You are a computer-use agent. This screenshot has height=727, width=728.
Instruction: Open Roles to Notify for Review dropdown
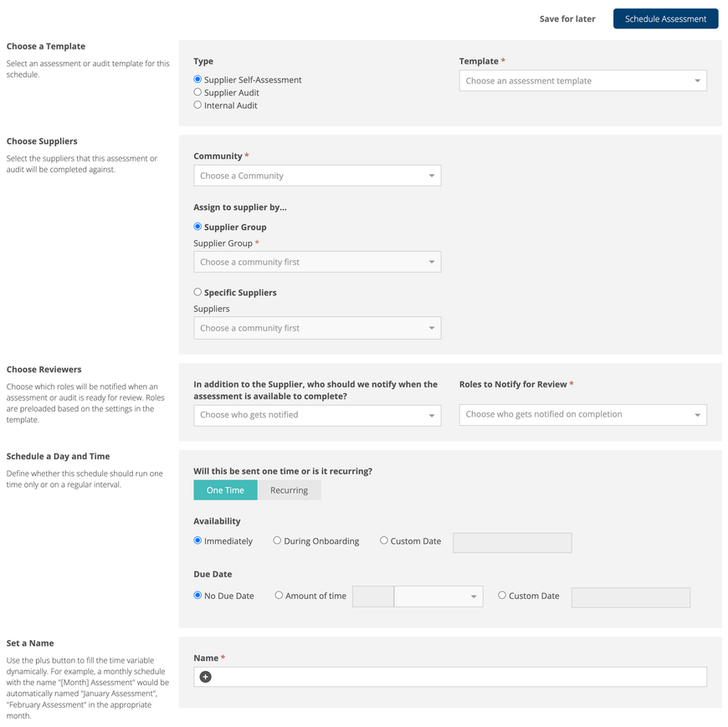point(582,414)
